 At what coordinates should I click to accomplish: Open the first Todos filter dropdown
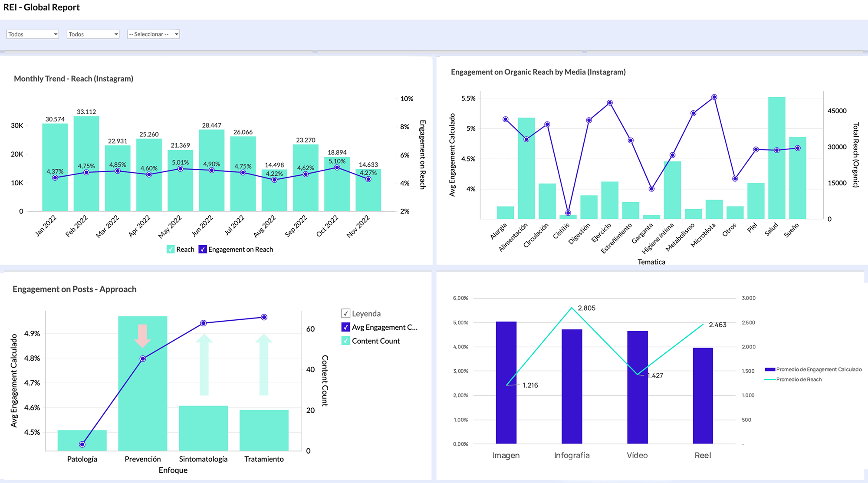click(x=32, y=34)
